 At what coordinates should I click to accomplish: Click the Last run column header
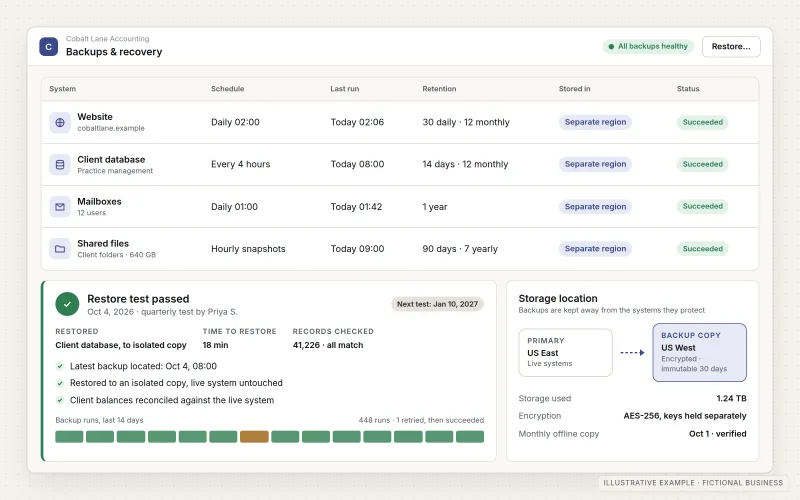coord(344,89)
